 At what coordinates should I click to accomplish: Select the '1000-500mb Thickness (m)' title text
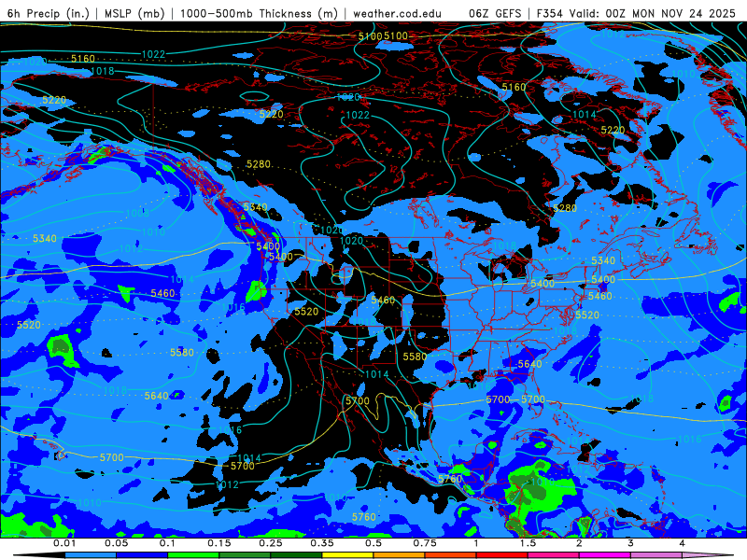point(259,13)
